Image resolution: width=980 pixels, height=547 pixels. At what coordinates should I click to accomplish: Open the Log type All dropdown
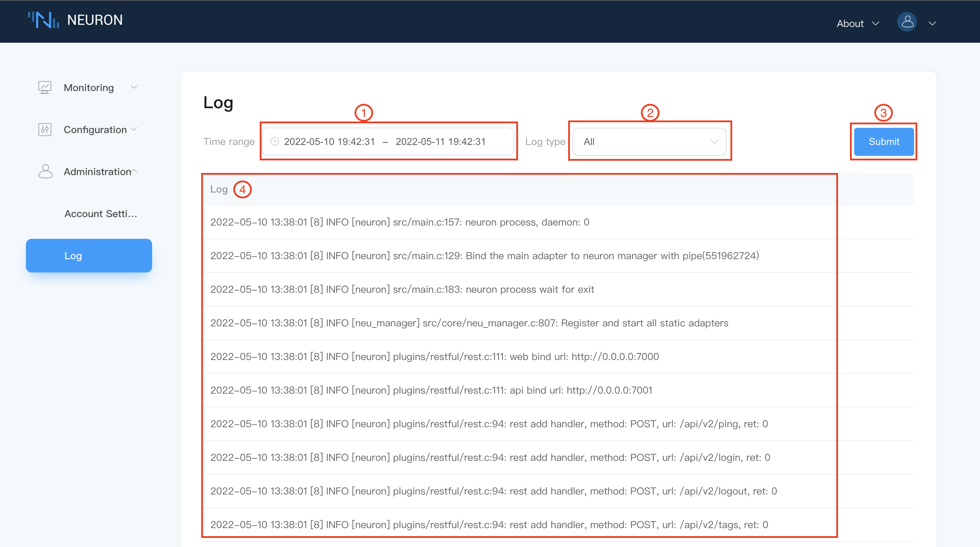[x=649, y=142]
